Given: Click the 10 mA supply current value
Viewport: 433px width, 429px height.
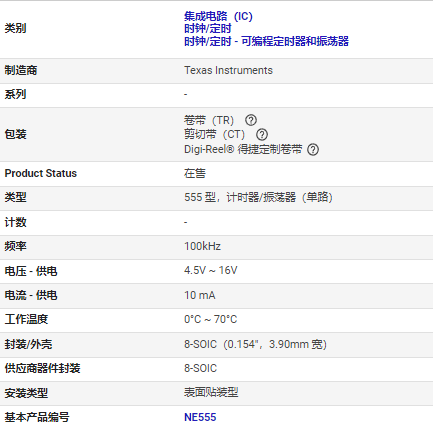Looking at the screenshot, I should (x=200, y=295).
